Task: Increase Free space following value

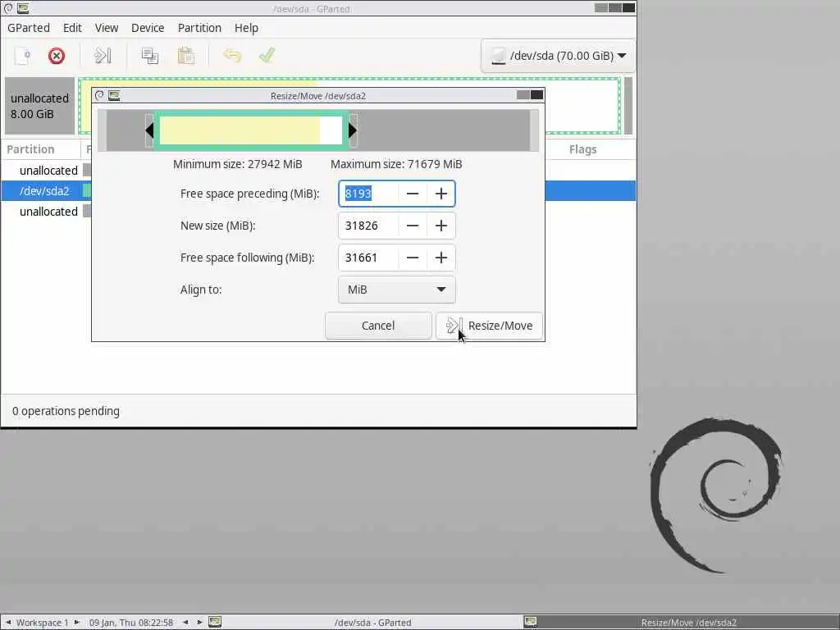Action: [441, 258]
